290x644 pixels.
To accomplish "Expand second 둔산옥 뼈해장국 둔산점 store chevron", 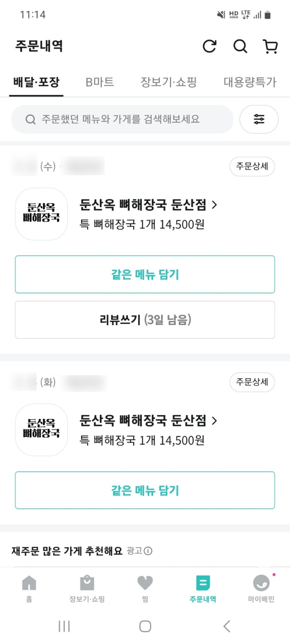I will [214, 420].
